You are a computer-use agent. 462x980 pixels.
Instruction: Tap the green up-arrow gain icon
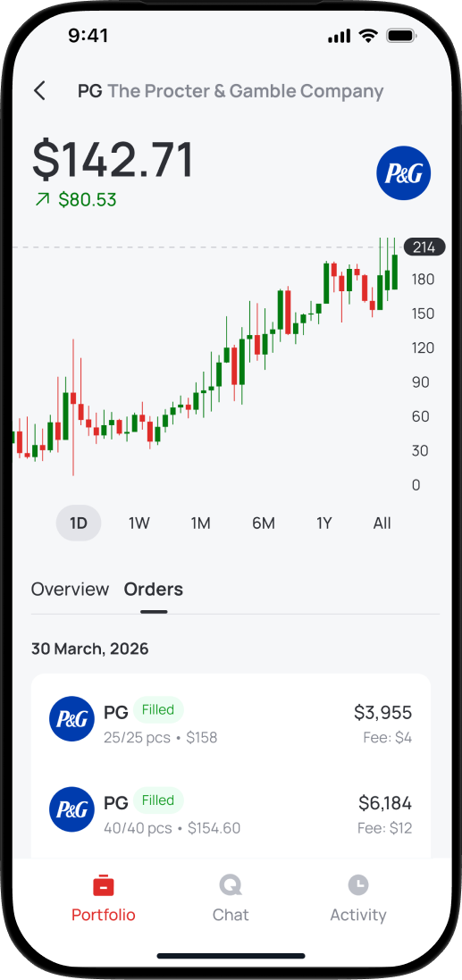tap(43, 199)
